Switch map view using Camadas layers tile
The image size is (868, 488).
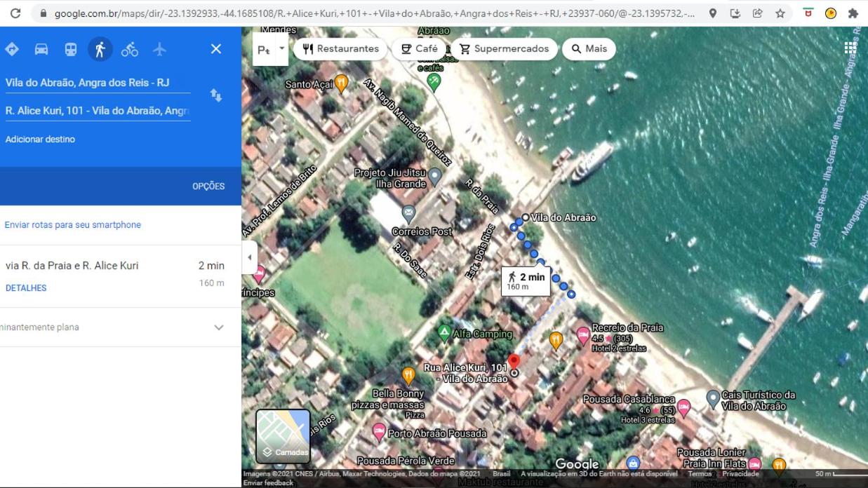click(x=283, y=436)
